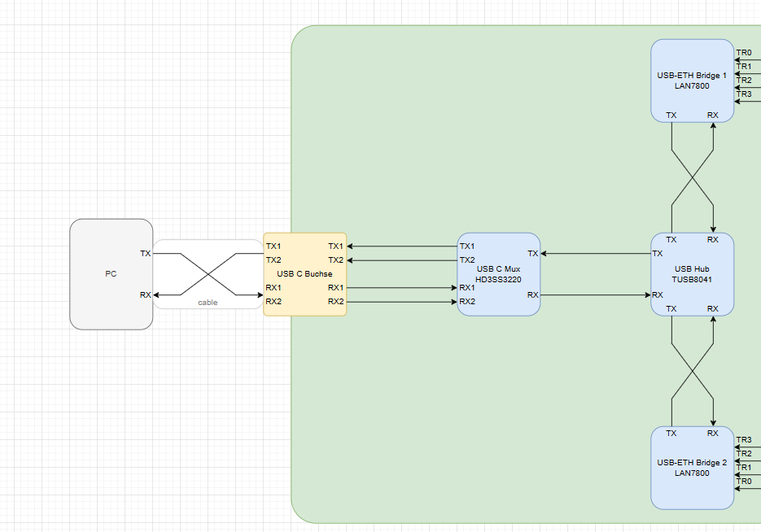Click the TX2 port label on USB C Buchse

[x=273, y=259]
